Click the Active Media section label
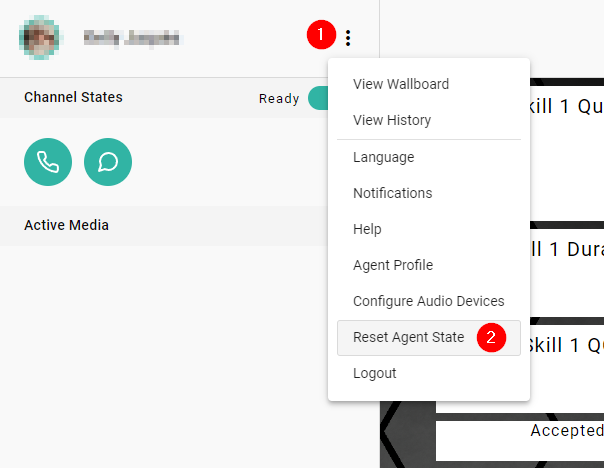The width and height of the screenshot is (604, 468). click(66, 225)
